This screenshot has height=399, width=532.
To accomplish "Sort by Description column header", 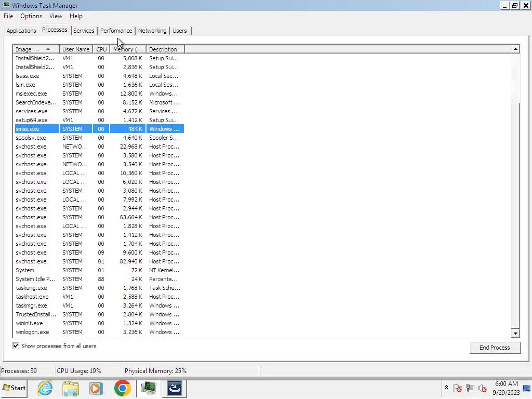I will tap(165, 49).
